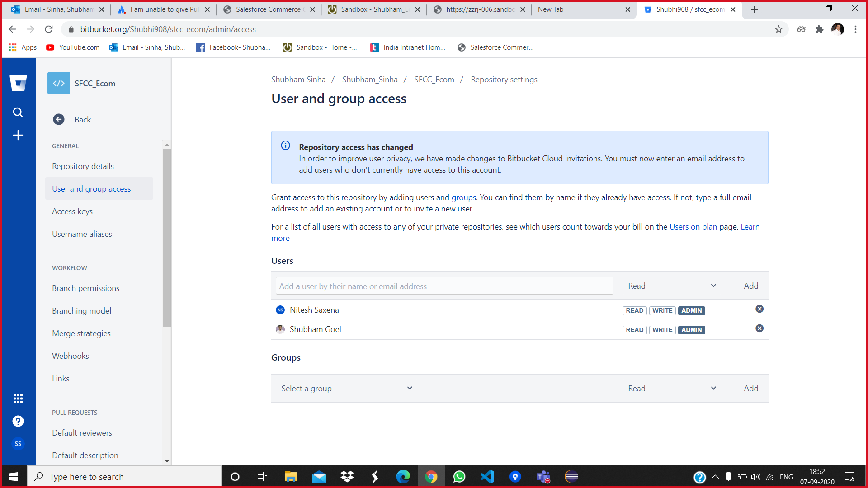The image size is (868, 488).
Task: Click the user name input field for adding users
Action: click(443, 286)
